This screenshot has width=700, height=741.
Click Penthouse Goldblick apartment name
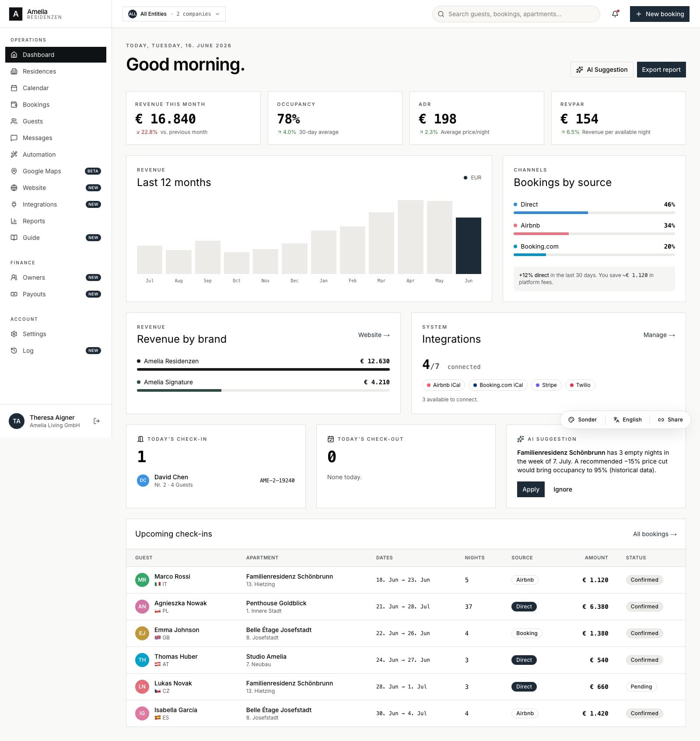[276, 603]
